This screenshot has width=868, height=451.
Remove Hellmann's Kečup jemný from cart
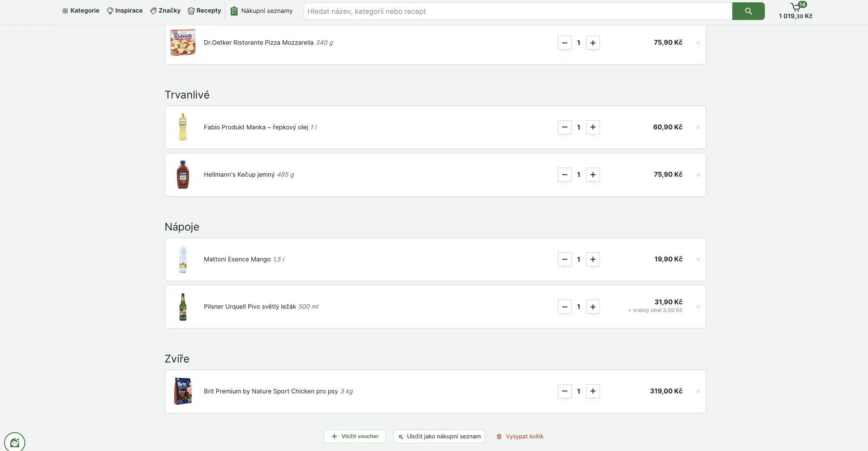(x=698, y=175)
